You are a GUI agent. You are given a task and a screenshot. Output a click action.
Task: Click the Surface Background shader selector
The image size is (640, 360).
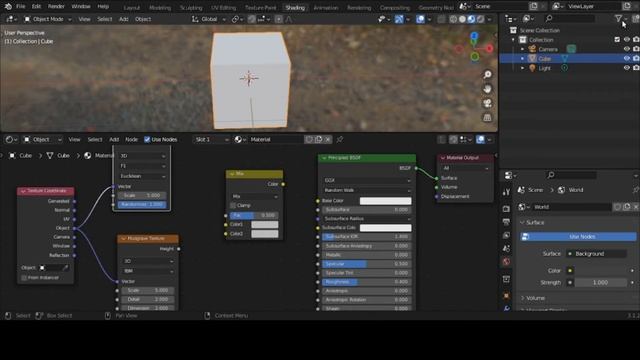tap(596, 254)
